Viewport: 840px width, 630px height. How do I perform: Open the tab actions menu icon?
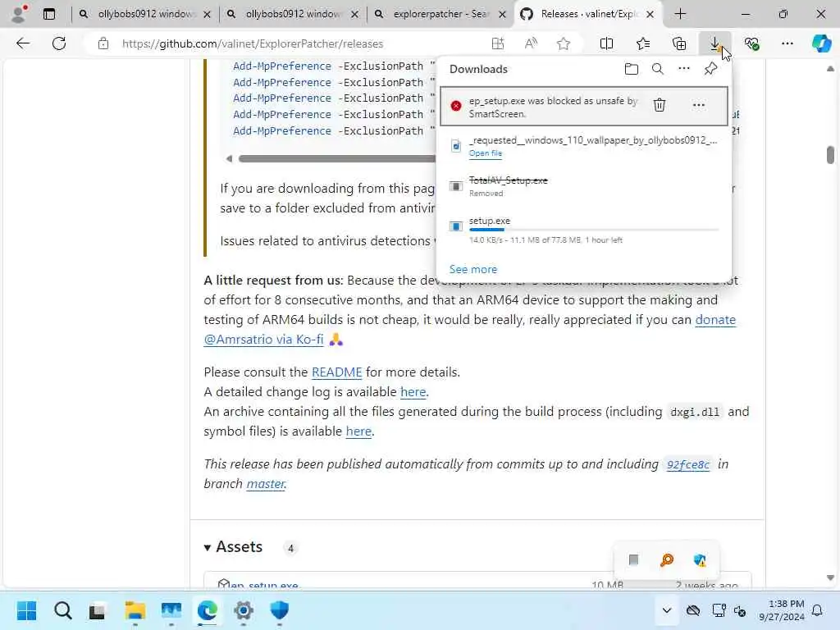tap(48, 14)
